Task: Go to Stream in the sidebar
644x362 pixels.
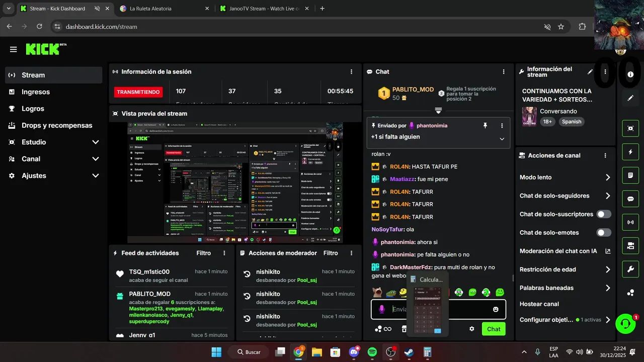Action: pos(54,75)
